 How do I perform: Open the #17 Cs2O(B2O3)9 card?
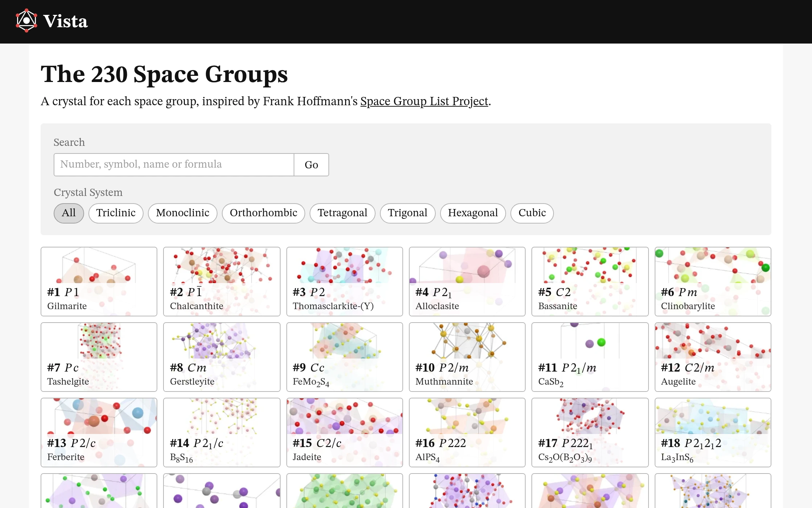590,433
